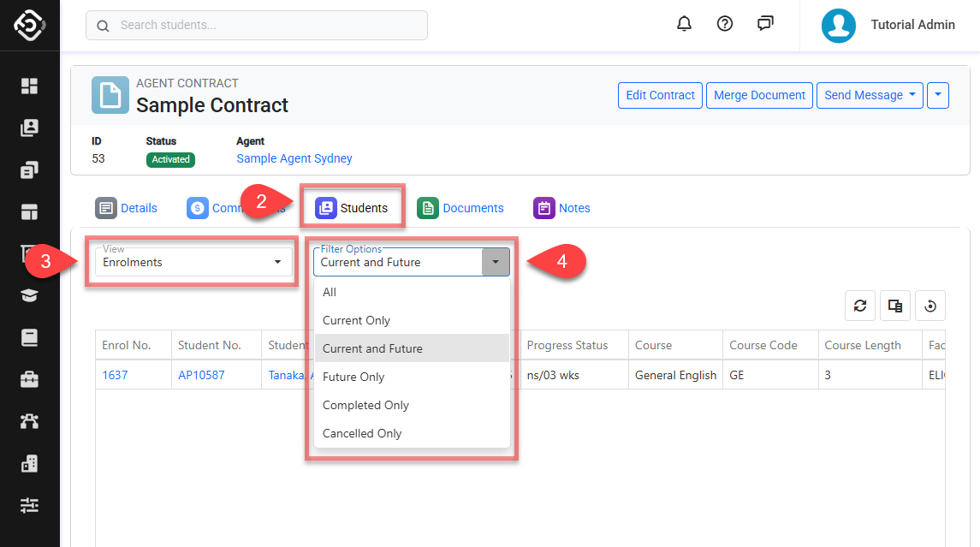Click the notifications bell icon

pos(684,24)
